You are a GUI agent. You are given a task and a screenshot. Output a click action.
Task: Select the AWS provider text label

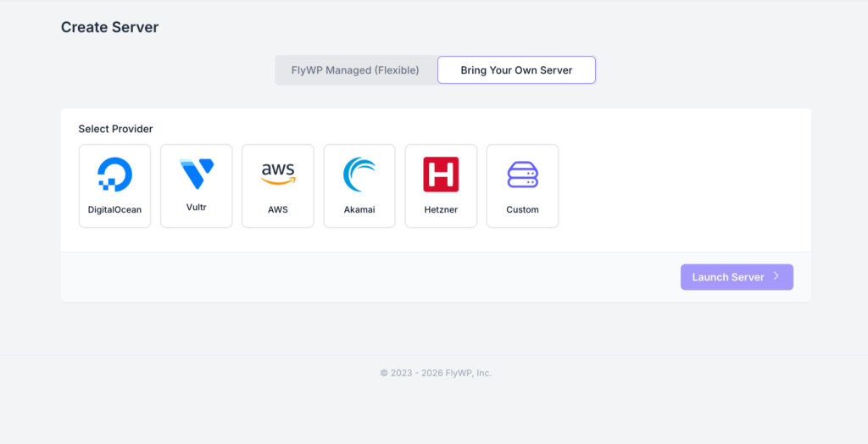pos(278,209)
